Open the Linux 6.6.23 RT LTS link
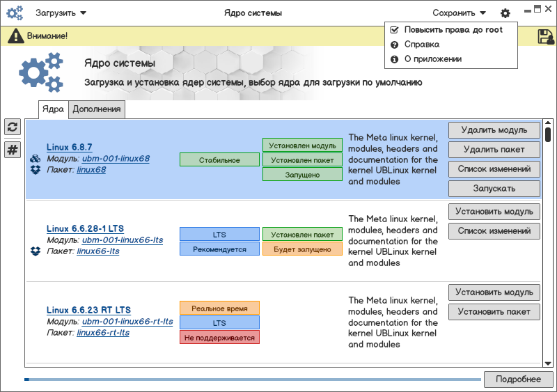 coord(88,310)
